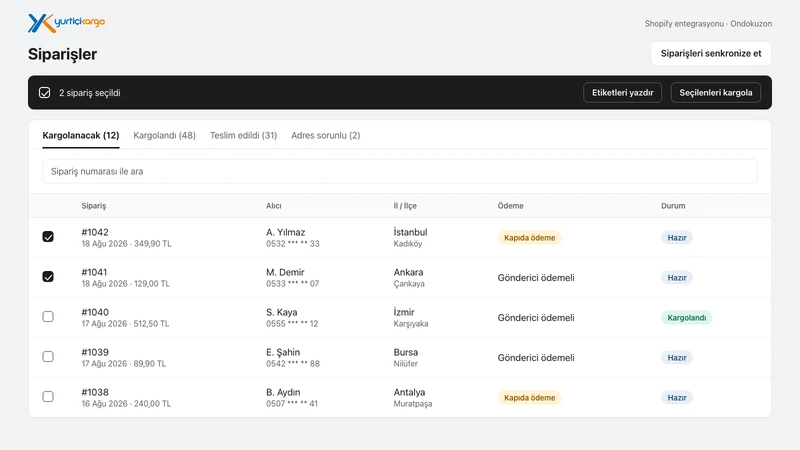Screen dimensions: 800x450
Task: Click Shopify entegrasyonu · Ondokuzon text
Action: [x=708, y=23]
